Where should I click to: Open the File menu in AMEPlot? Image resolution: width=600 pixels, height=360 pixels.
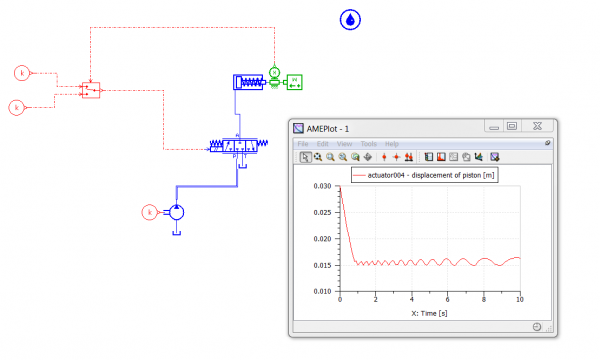[303, 144]
